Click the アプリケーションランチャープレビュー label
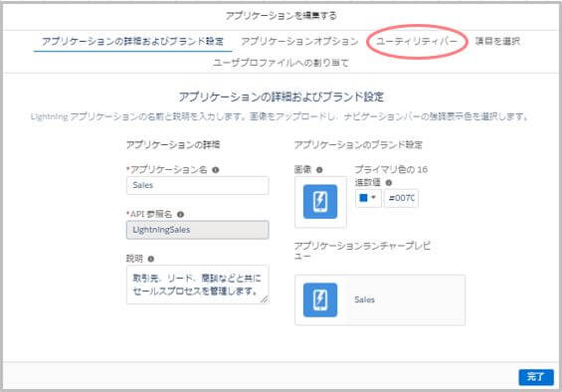The width and height of the screenshot is (562, 392). click(362, 251)
